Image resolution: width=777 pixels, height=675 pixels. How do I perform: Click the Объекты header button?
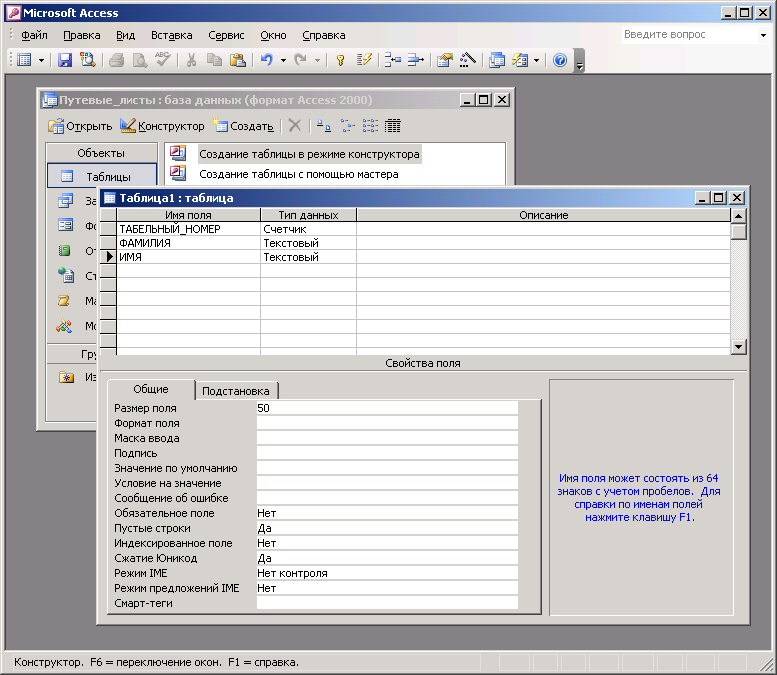point(101,153)
